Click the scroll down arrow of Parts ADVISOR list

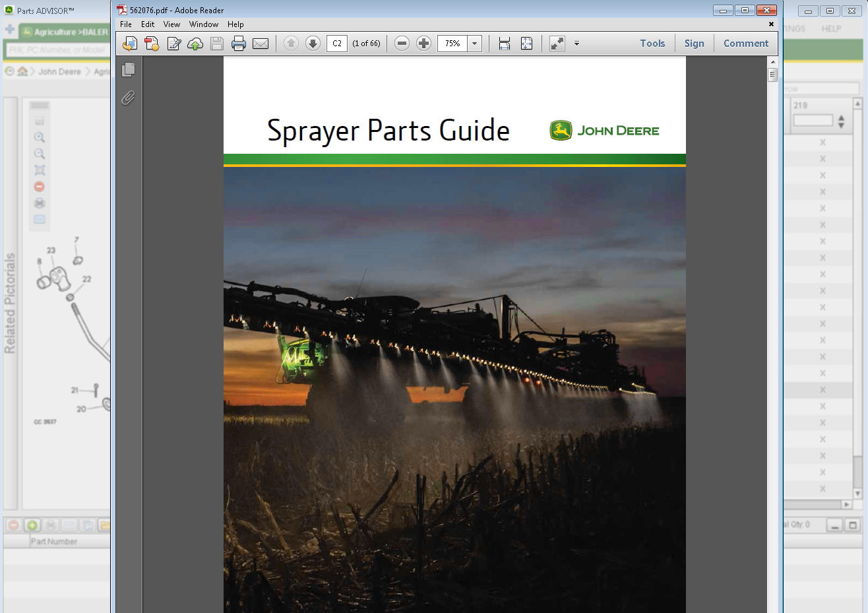point(857,493)
